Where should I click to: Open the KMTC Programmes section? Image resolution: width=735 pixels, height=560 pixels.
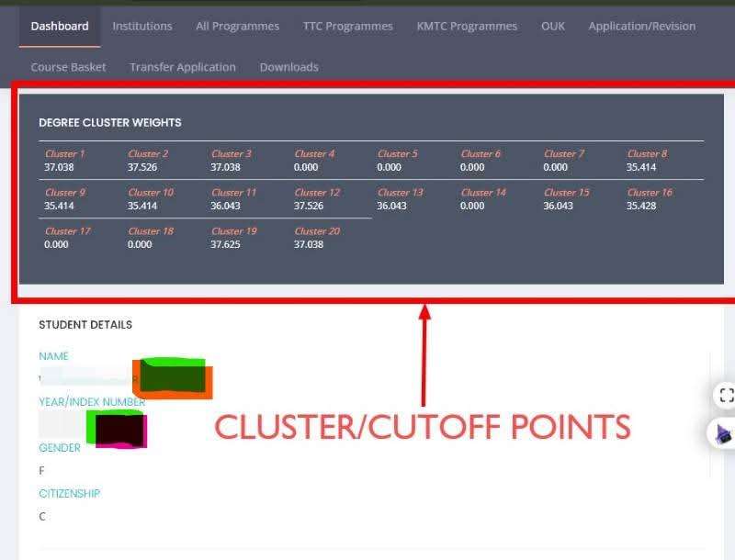pyautogui.click(x=466, y=27)
